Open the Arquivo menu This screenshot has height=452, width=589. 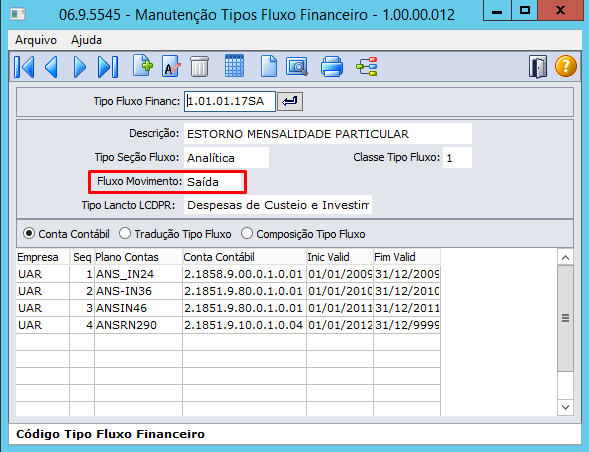tap(36, 40)
